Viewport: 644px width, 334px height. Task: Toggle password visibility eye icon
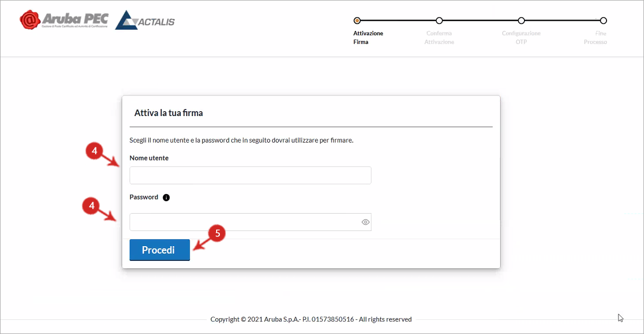[x=365, y=222]
